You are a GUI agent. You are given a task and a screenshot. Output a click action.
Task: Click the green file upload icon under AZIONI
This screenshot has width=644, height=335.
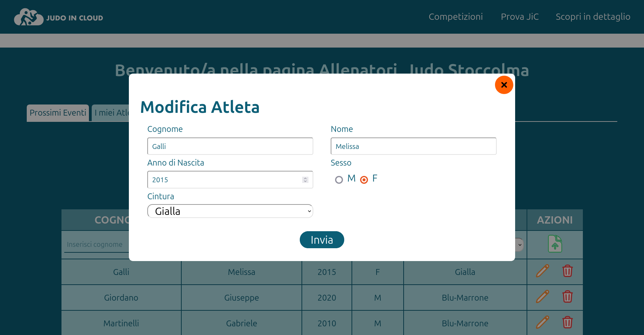coord(555,244)
